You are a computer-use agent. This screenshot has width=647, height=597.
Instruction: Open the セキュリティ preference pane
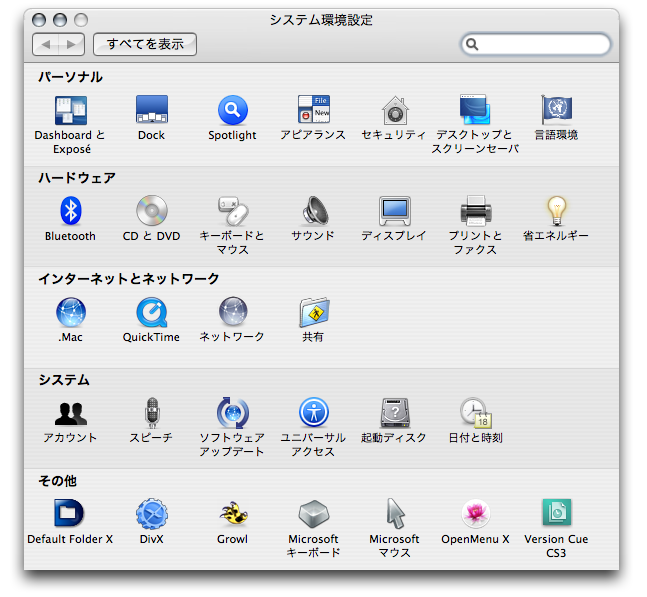(394, 112)
